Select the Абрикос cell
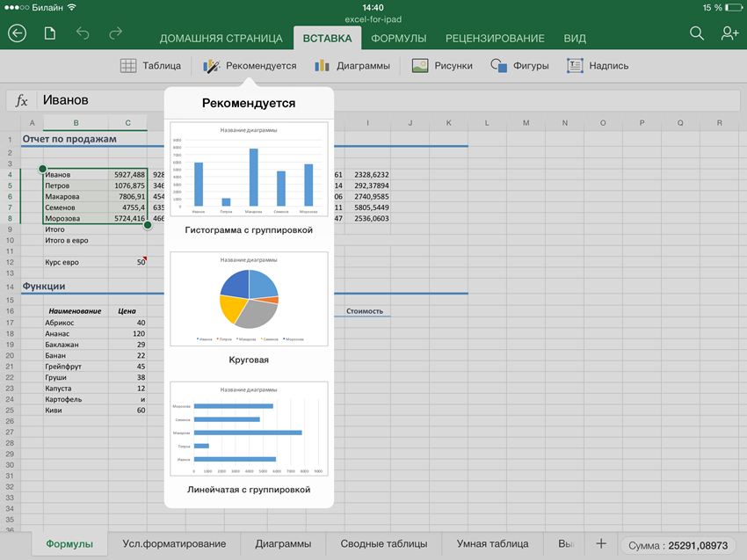 76,323
